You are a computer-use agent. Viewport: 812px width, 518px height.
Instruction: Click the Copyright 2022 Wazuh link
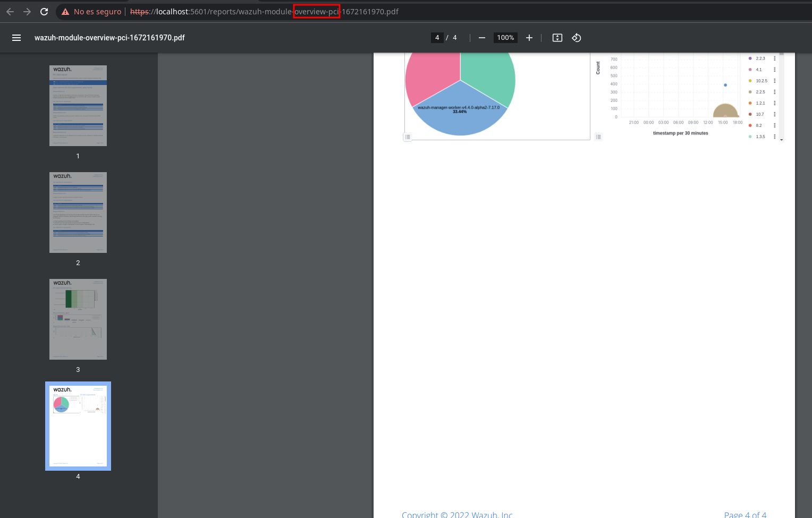(x=458, y=514)
